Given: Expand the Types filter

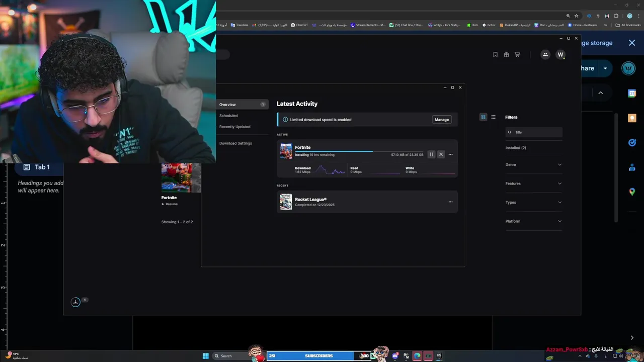Looking at the screenshot, I should pyautogui.click(x=534, y=202).
